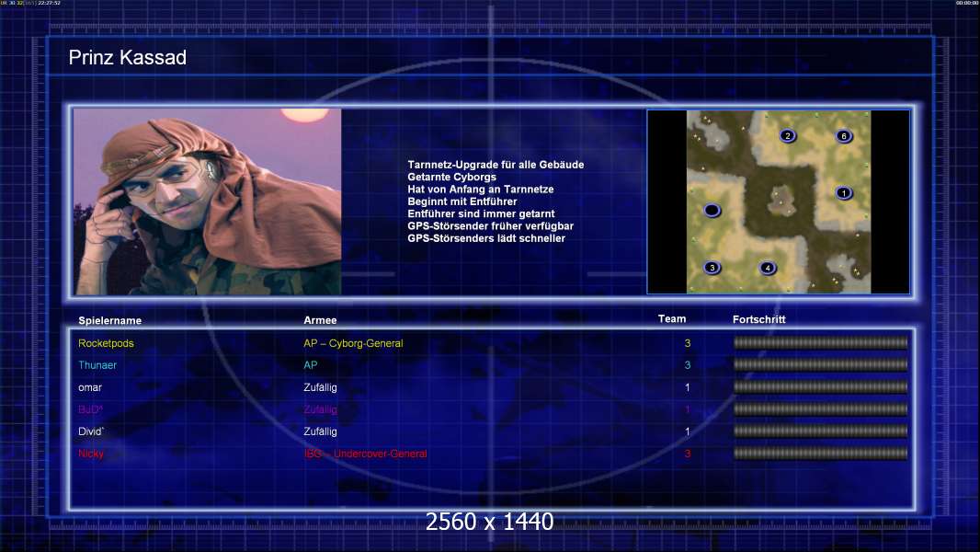Image resolution: width=980 pixels, height=552 pixels.
Task: Click team number 3 in Nicky row
Action: 688,454
